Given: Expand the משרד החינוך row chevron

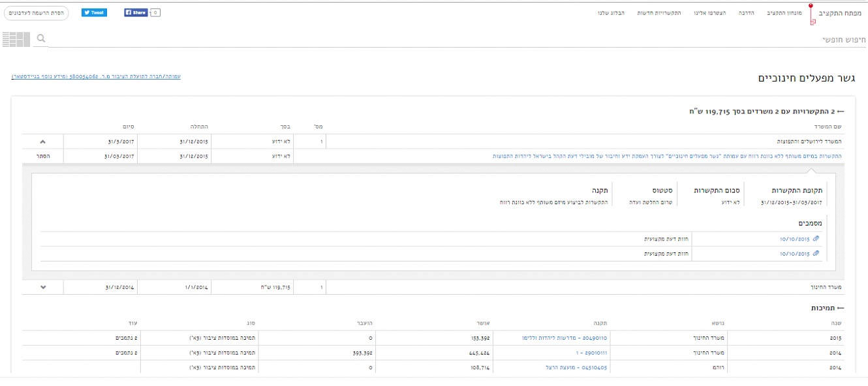Looking at the screenshot, I should [x=42, y=287].
